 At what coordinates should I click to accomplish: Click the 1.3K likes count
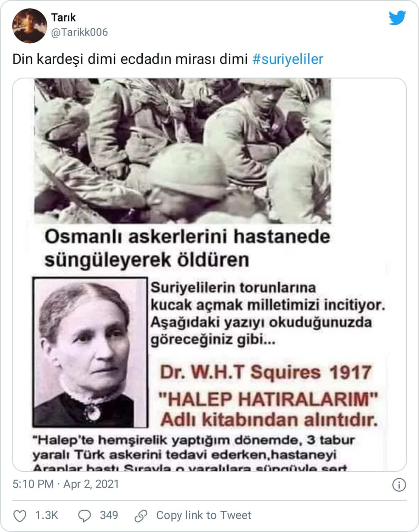point(47,515)
